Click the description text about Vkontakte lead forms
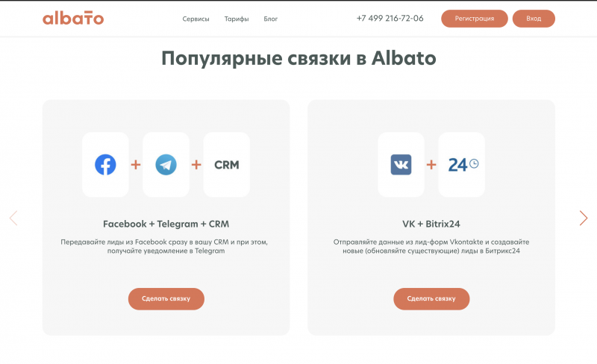Image resolution: width=597 pixels, height=364 pixels. (431, 246)
